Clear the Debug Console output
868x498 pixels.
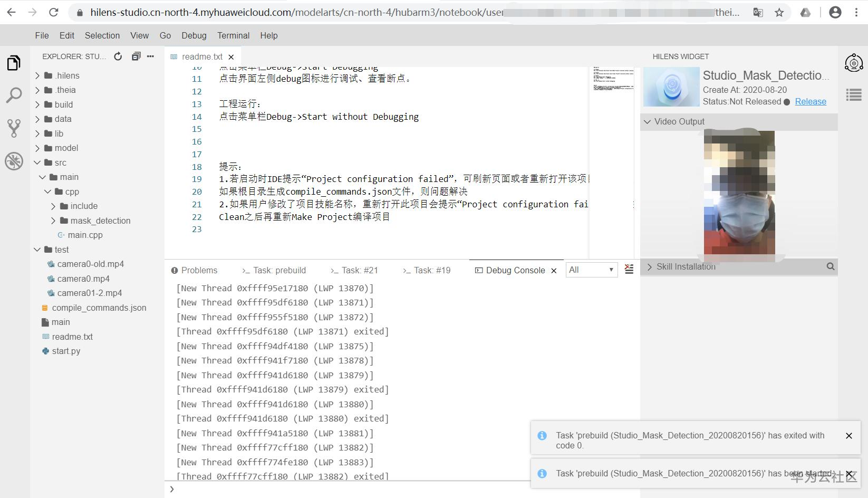629,270
